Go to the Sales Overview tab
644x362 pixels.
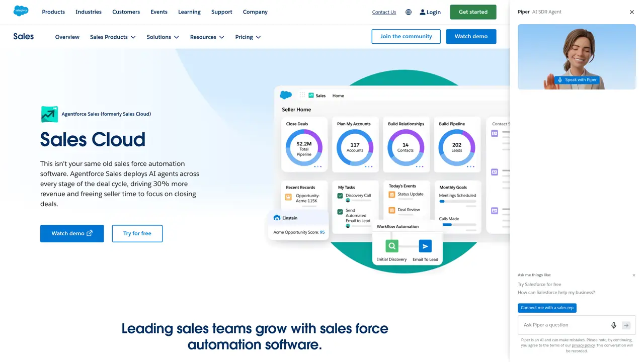pyautogui.click(x=67, y=37)
